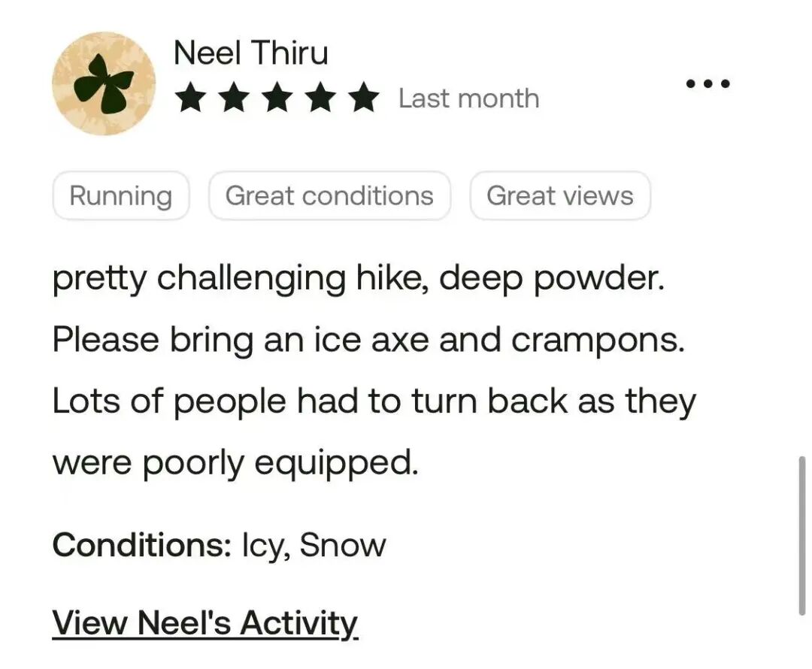Screen dimensions: 812x669
Task: Click the 'were poorly equipped' text line
Action: coord(235,463)
